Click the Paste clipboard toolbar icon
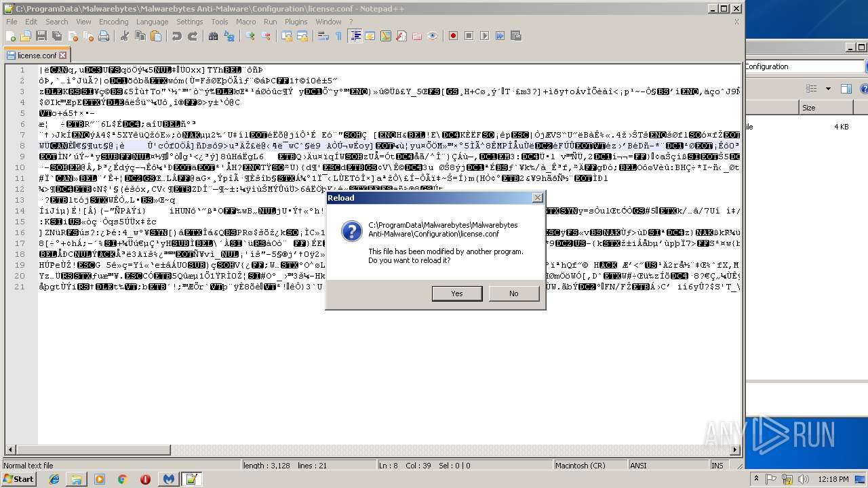868x488 pixels. pos(156,36)
